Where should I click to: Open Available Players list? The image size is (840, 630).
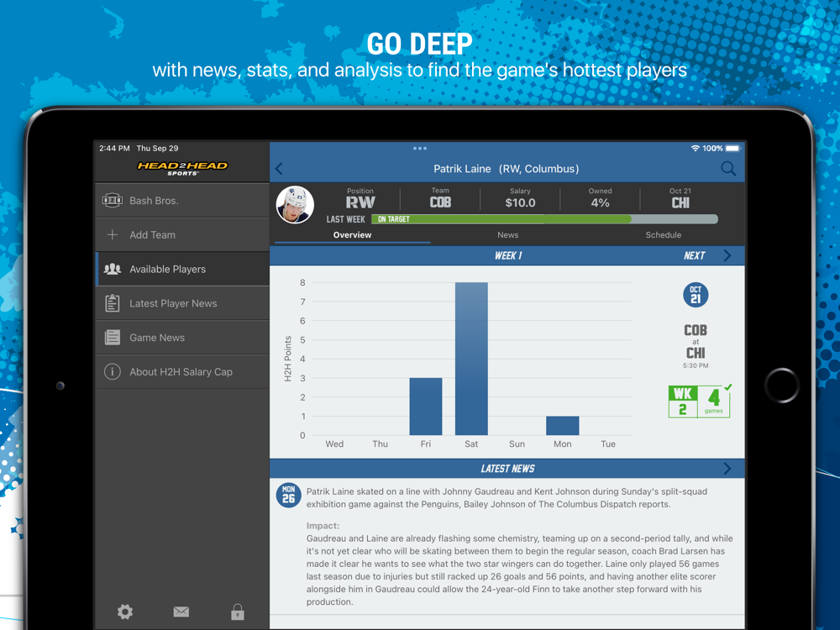coord(182,269)
